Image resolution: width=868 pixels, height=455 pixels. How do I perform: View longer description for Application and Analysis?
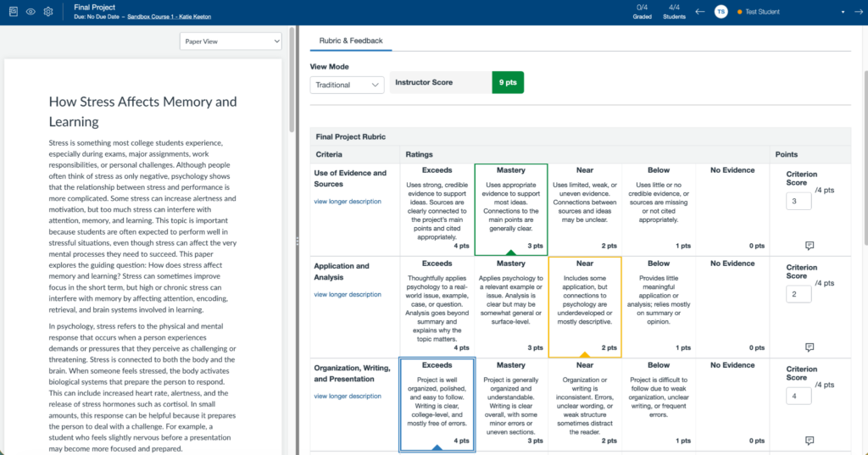pyautogui.click(x=348, y=295)
